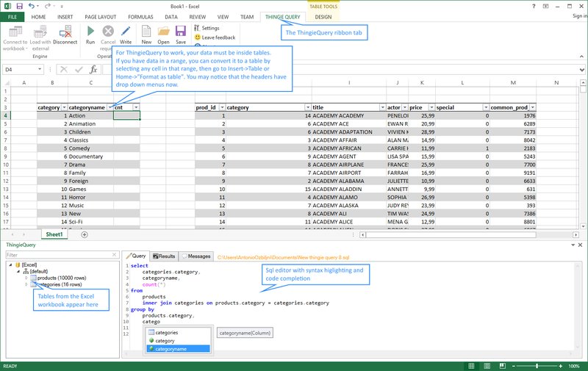Image resolution: width=588 pixels, height=371 pixels.
Task: Switch to Page Layout view in the status bar
Action: point(487,366)
